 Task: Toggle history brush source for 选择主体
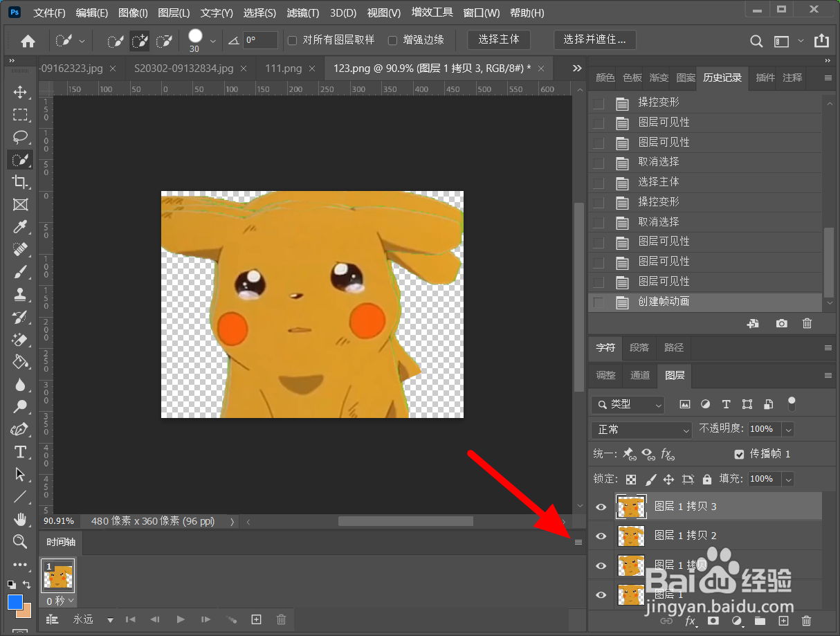[599, 183]
